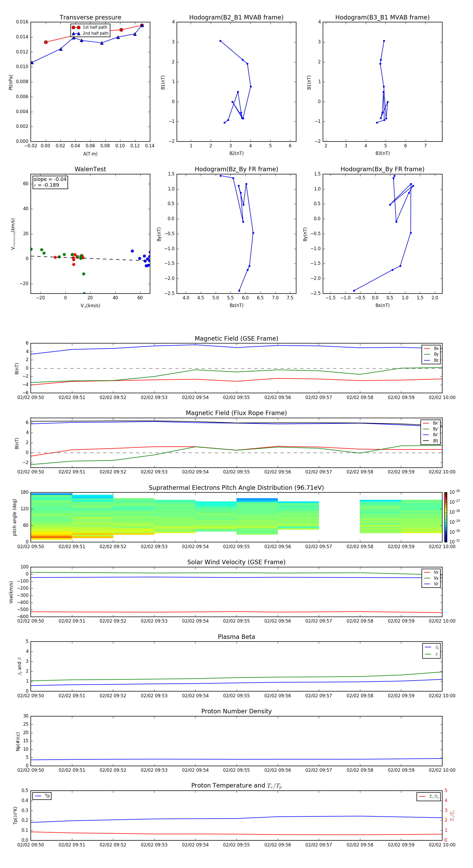This screenshot has width=473, height=868.
Task: Click the pitch angle color scale bar
Action: coord(446,517)
